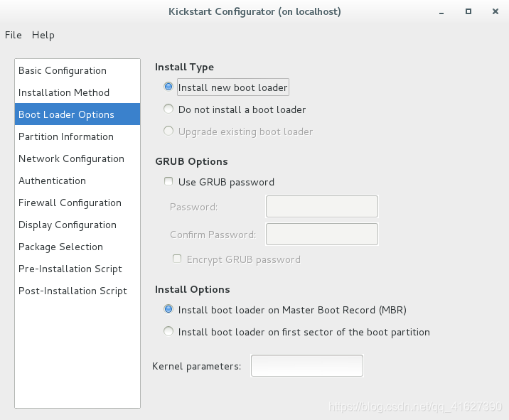
Task: Go to the Package Selection section
Action: 77,247
